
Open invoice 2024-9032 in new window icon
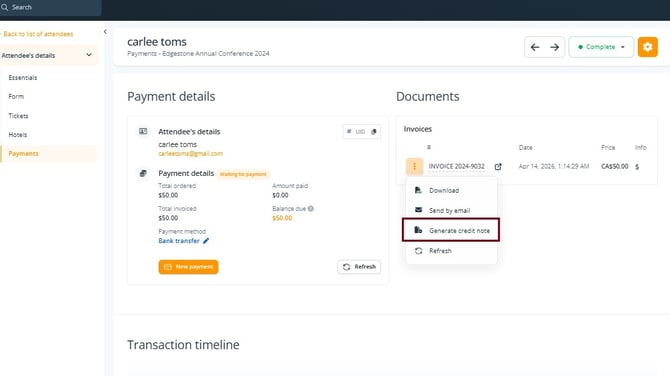[x=498, y=167]
